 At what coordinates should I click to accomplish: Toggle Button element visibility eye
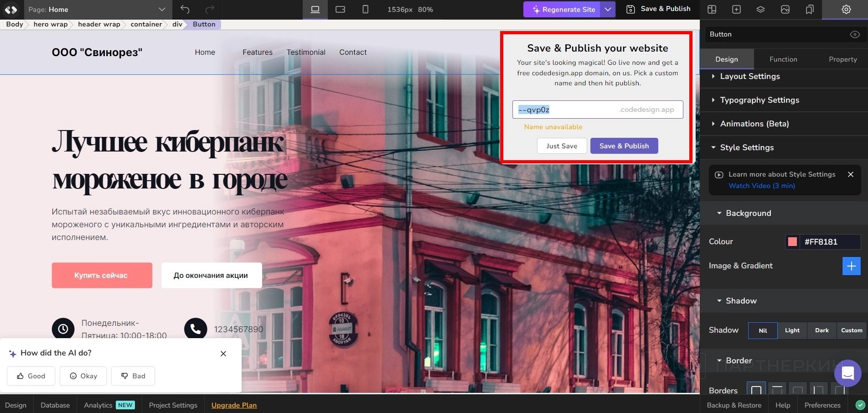tap(855, 34)
